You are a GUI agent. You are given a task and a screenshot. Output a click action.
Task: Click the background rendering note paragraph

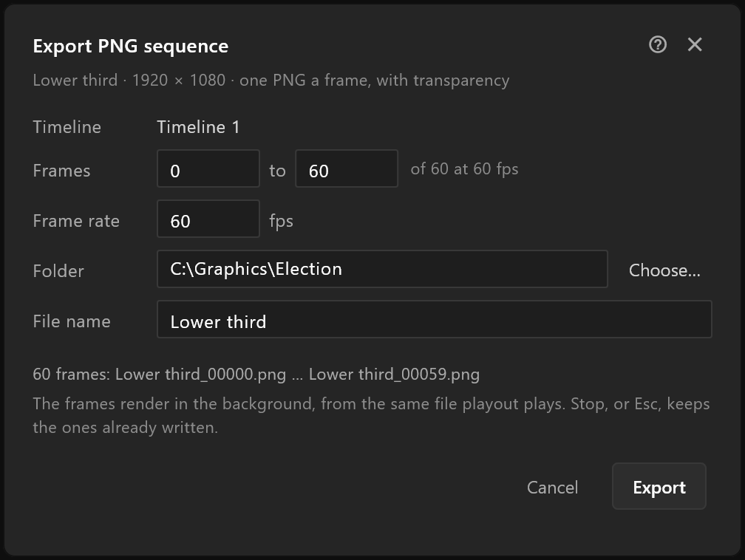point(371,416)
